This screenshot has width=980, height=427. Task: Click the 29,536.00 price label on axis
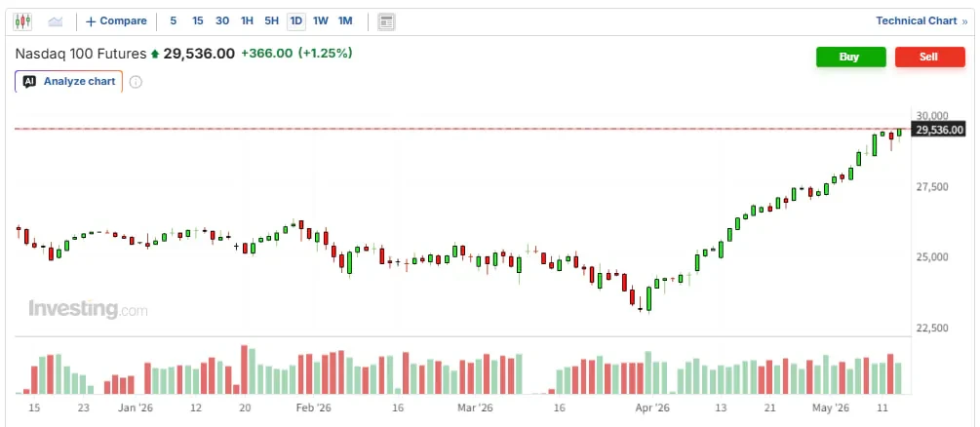[939, 130]
